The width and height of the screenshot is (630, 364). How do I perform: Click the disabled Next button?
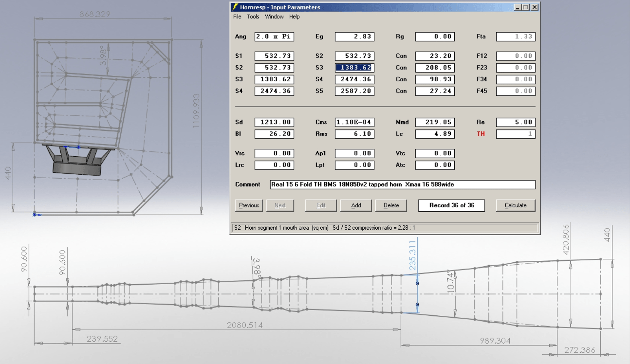click(280, 205)
